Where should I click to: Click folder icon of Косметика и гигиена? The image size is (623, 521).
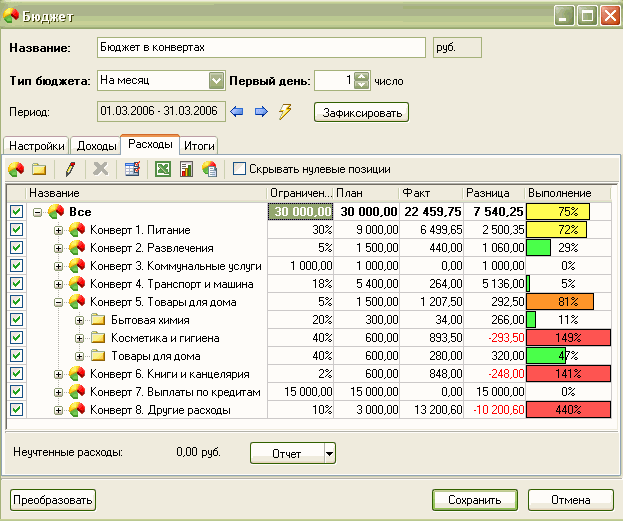tap(98, 338)
